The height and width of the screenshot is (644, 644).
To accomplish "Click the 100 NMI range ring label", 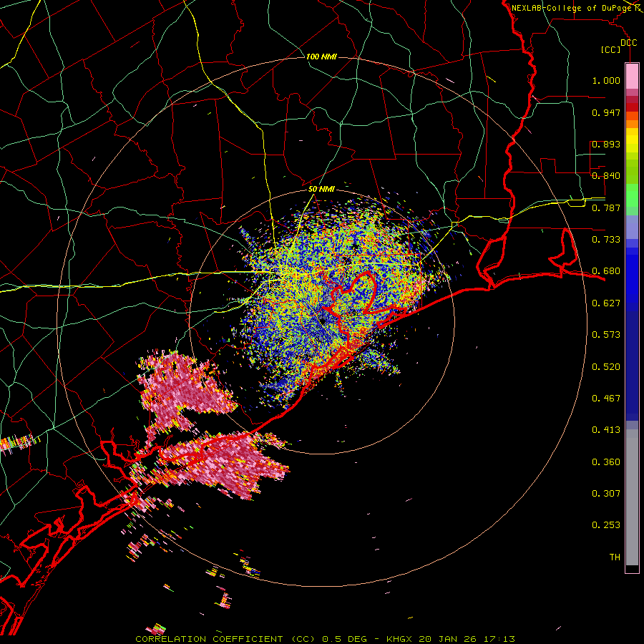I will click(x=321, y=57).
